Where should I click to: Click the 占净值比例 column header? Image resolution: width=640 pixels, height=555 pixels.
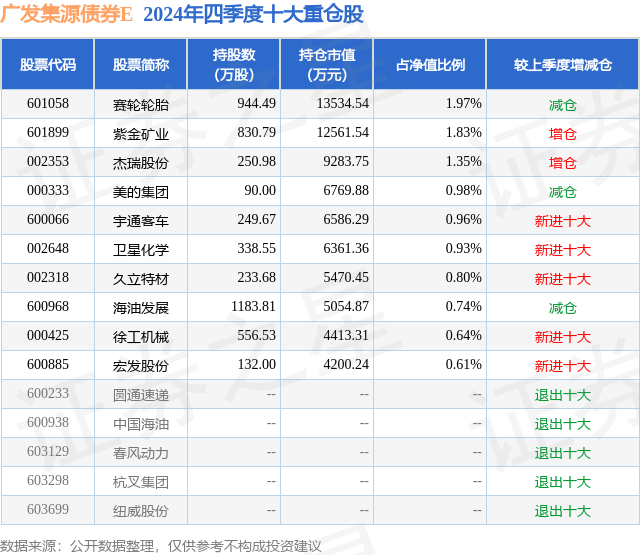pyautogui.click(x=430, y=64)
